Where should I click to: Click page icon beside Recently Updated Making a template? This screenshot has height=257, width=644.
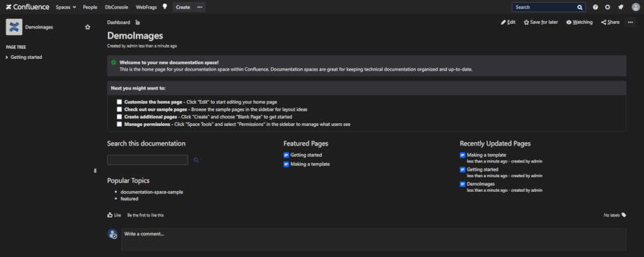point(463,155)
